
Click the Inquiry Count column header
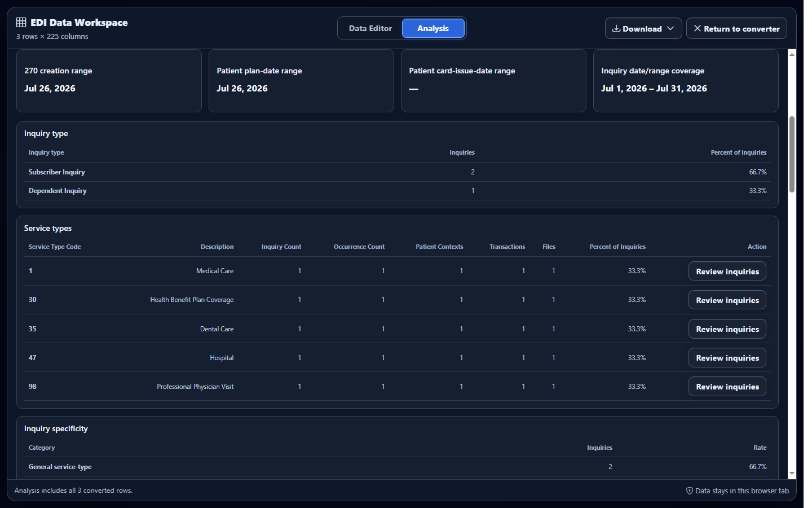(281, 247)
